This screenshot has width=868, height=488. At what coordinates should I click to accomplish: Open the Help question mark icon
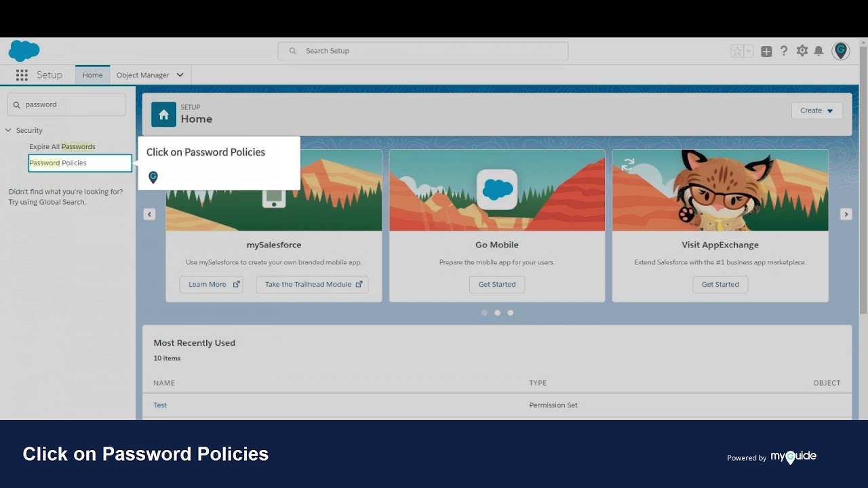[784, 51]
